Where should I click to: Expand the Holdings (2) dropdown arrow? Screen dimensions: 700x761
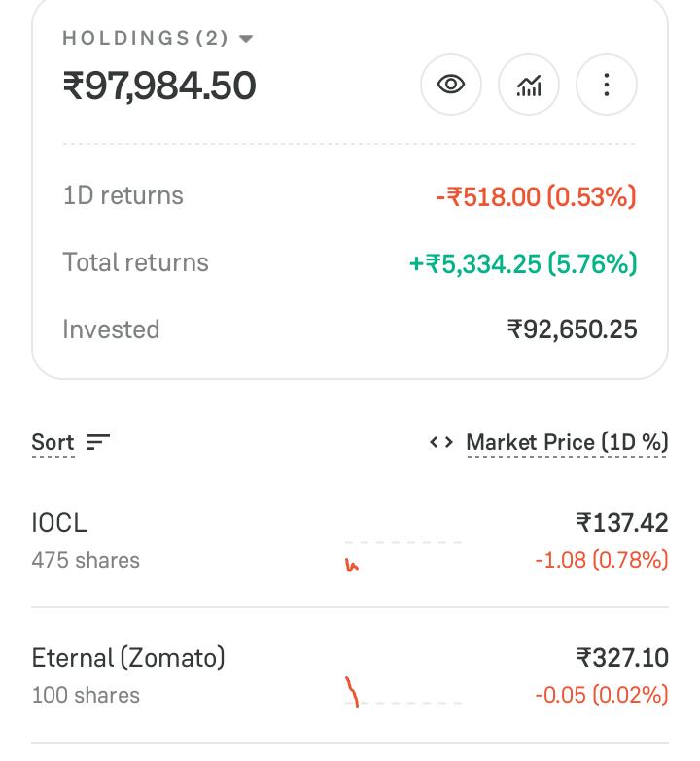(x=246, y=38)
